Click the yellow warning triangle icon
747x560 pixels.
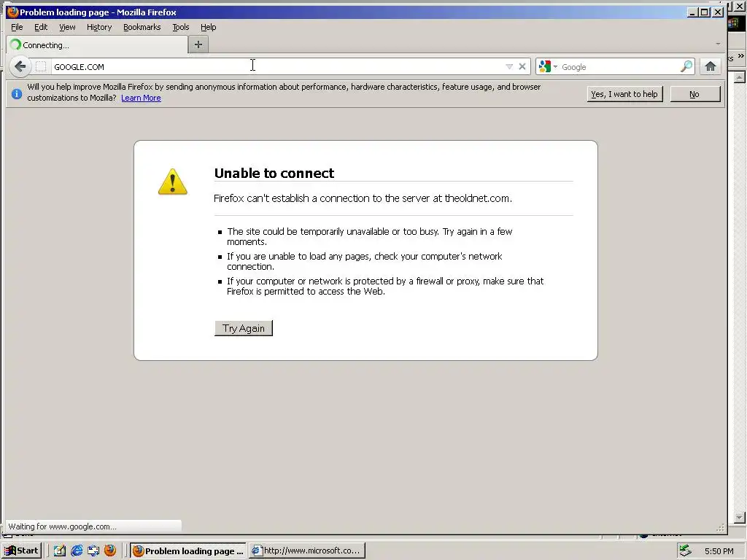tap(172, 182)
